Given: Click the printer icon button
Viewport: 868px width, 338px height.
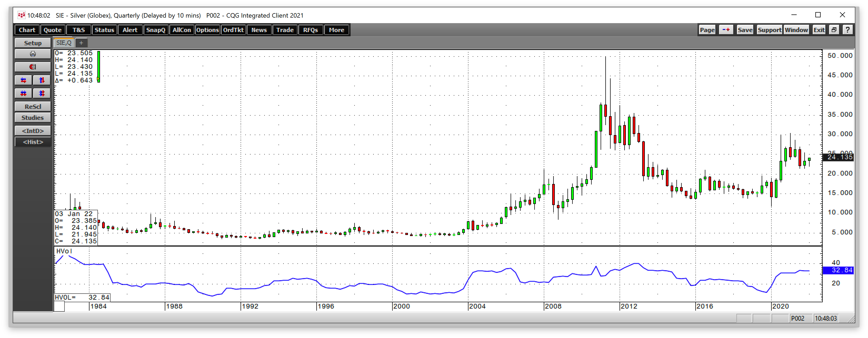Looking at the screenshot, I should [x=33, y=54].
